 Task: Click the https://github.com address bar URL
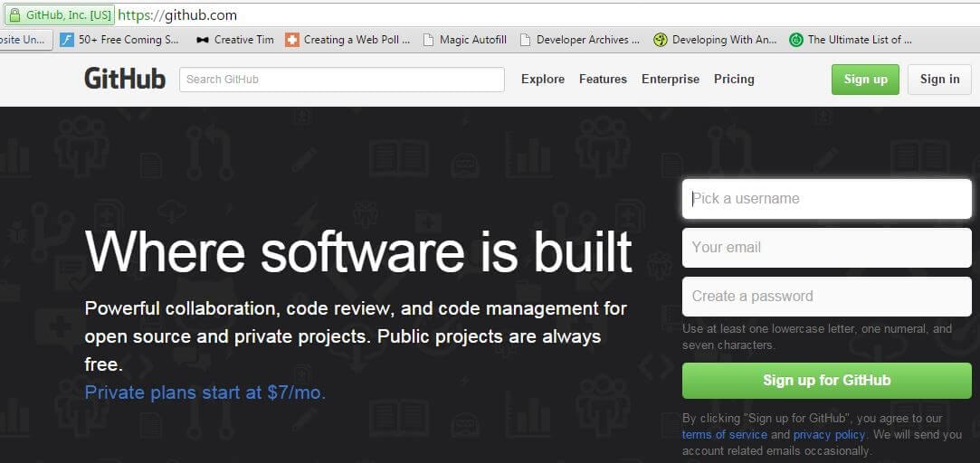coord(177,15)
